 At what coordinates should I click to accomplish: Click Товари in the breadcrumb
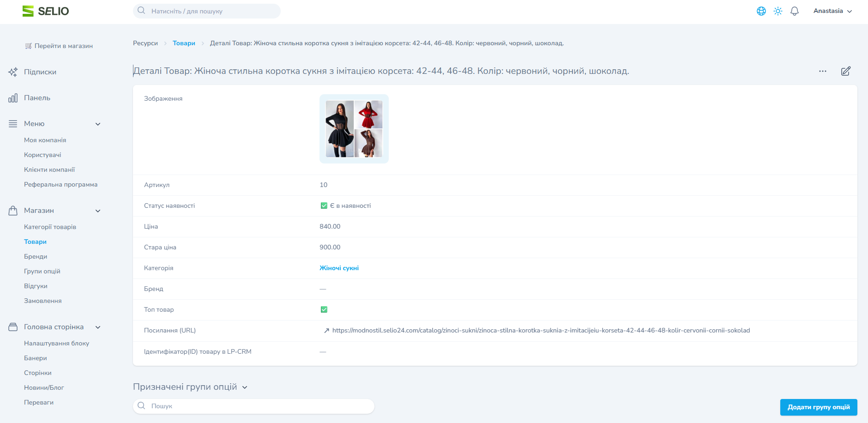(x=184, y=43)
